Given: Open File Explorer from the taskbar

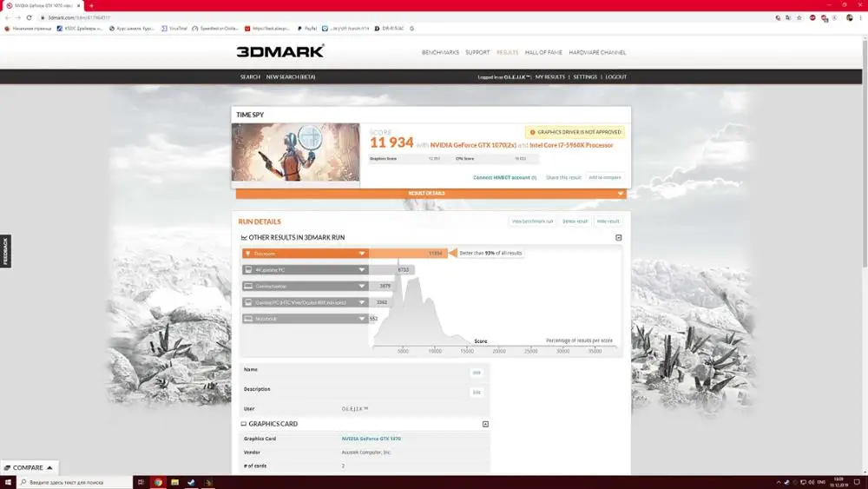Looking at the screenshot, I should 175,482.
